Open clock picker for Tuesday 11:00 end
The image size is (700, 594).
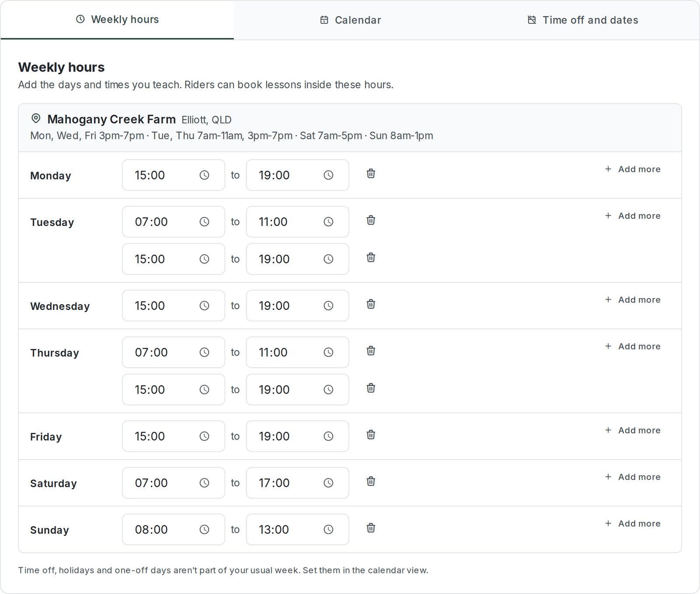[329, 222]
